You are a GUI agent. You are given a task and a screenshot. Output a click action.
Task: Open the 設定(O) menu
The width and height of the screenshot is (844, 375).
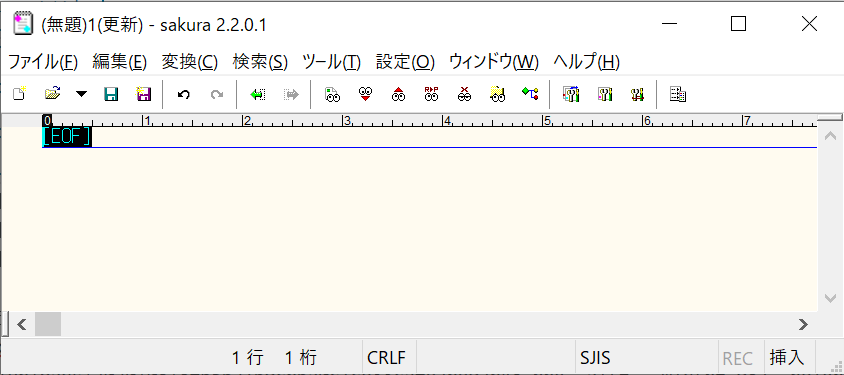[x=405, y=62]
